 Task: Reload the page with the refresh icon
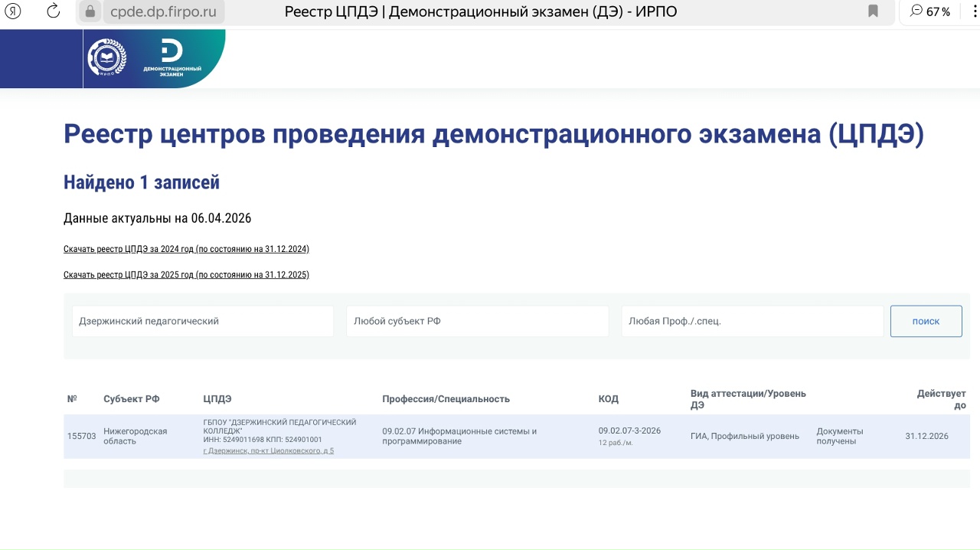(x=53, y=11)
